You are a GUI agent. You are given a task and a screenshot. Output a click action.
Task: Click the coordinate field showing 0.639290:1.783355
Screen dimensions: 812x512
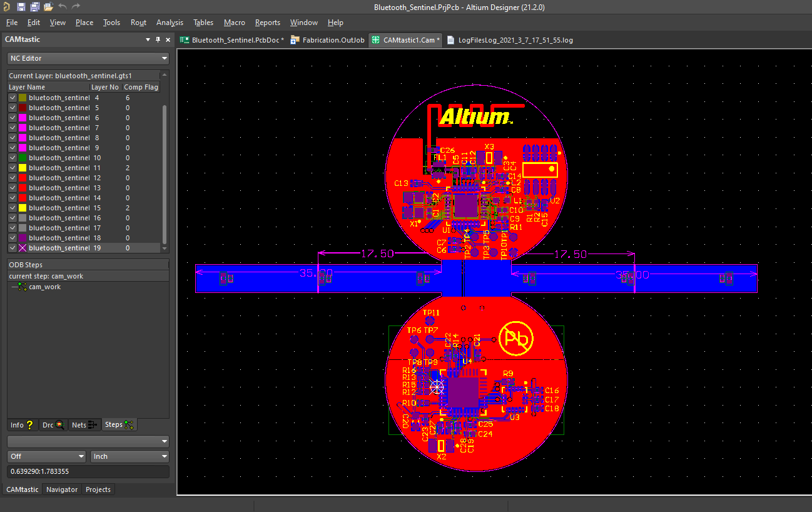pos(88,471)
